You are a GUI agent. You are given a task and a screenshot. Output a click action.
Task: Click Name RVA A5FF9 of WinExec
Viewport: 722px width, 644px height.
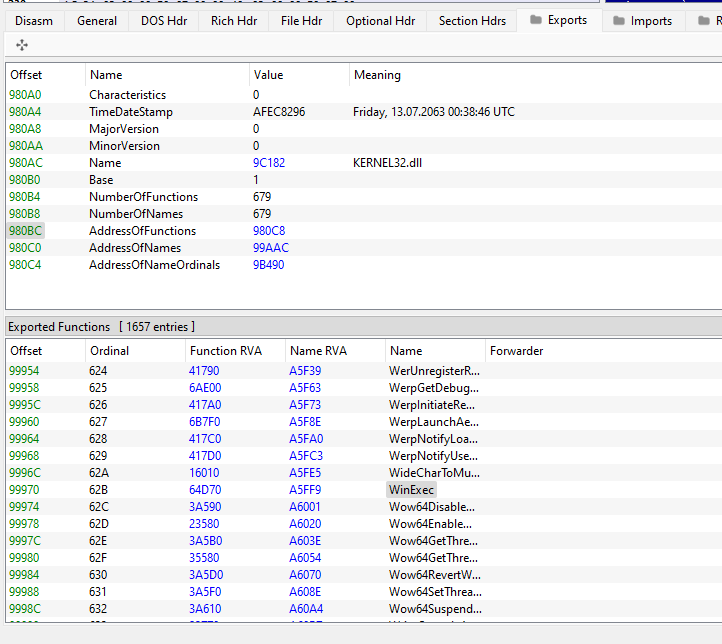(305, 490)
